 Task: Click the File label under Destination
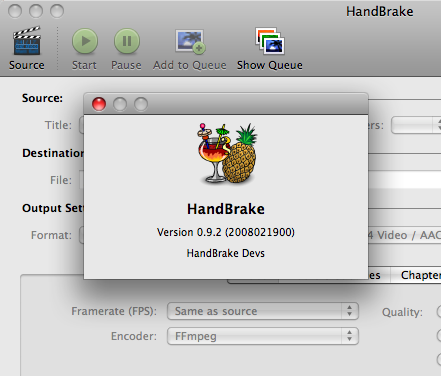point(61,180)
